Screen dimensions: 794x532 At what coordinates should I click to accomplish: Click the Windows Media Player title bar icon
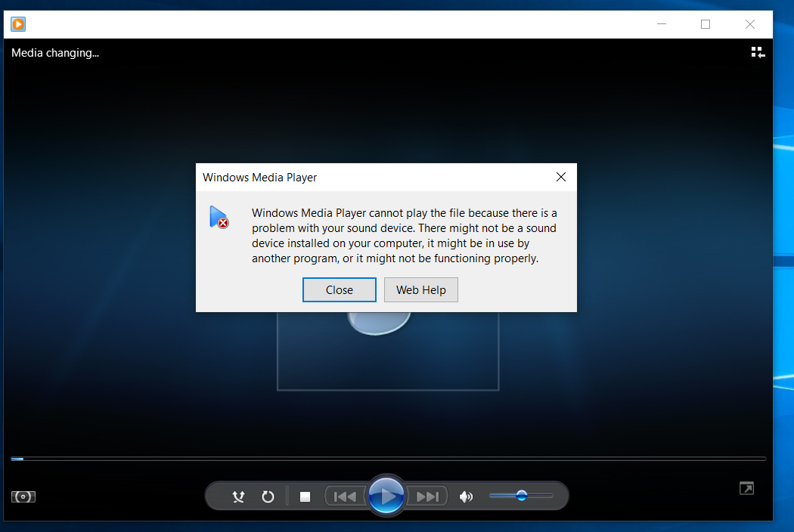(x=17, y=23)
